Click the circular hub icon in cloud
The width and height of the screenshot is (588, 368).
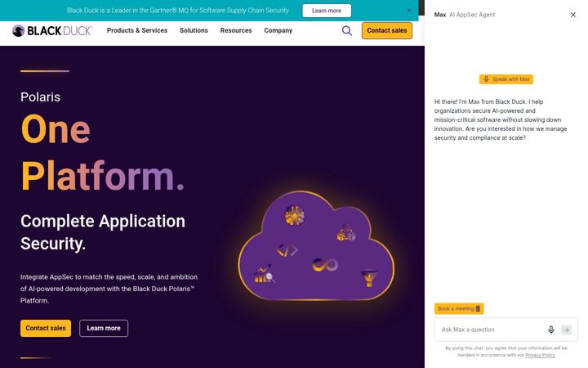click(294, 215)
